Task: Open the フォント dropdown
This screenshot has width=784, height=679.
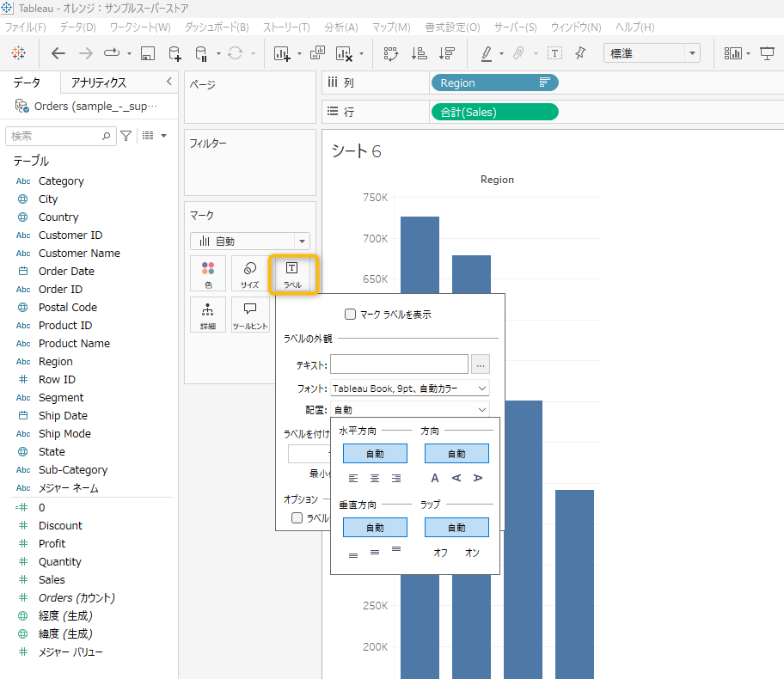Action: pos(409,388)
